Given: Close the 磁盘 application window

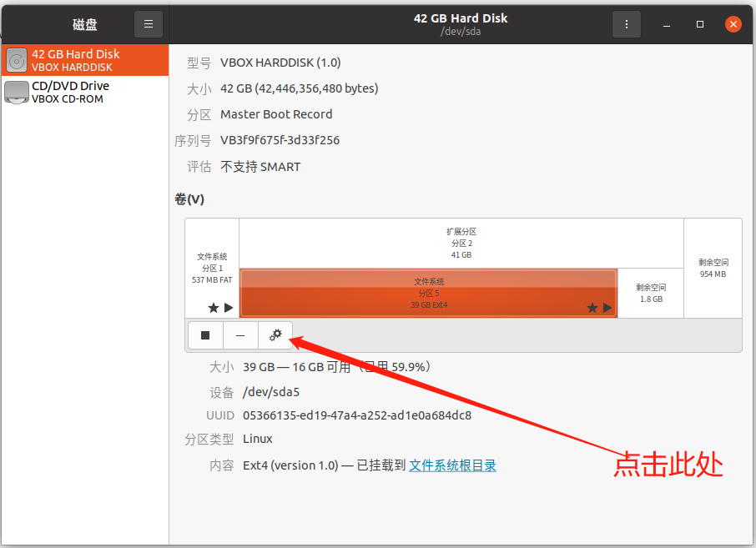Looking at the screenshot, I should click(x=733, y=23).
